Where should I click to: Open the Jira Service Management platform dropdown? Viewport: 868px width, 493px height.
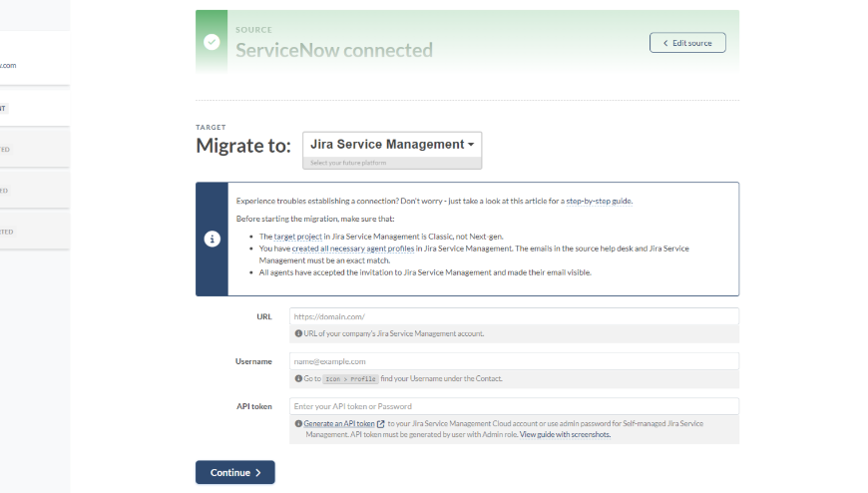point(392,145)
